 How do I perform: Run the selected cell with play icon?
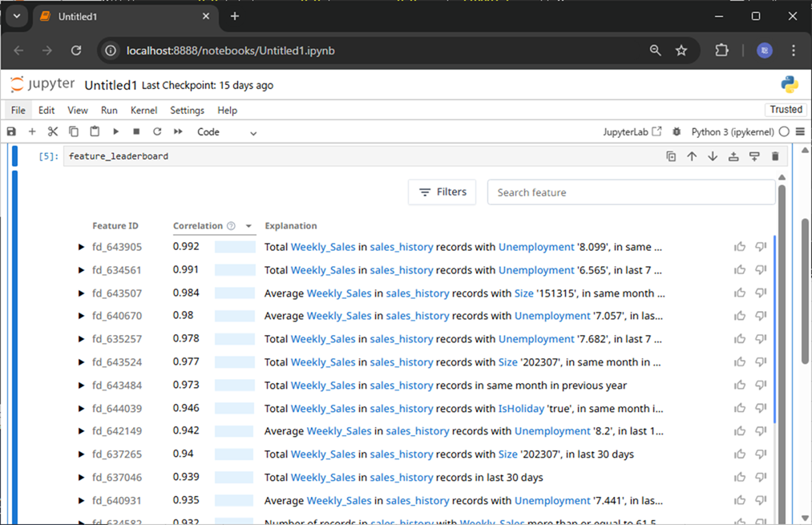(x=116, y=131)
